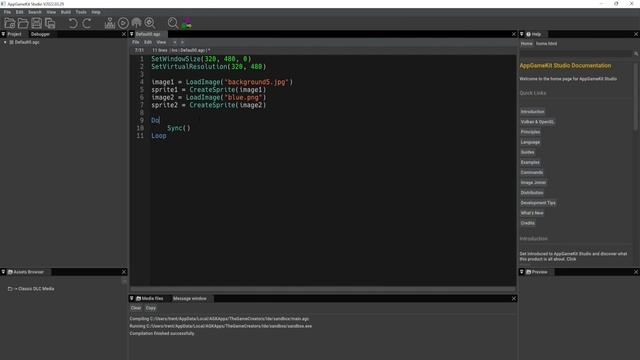The image size is (640, 360).
Task: Click the Guides quick link
Action: pos(527,152)
